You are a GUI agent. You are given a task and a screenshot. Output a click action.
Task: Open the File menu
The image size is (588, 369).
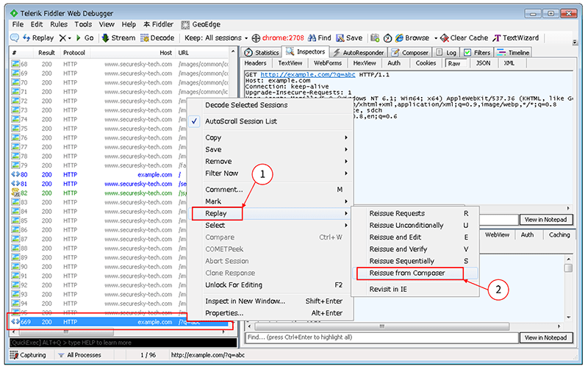pos(18,24)
